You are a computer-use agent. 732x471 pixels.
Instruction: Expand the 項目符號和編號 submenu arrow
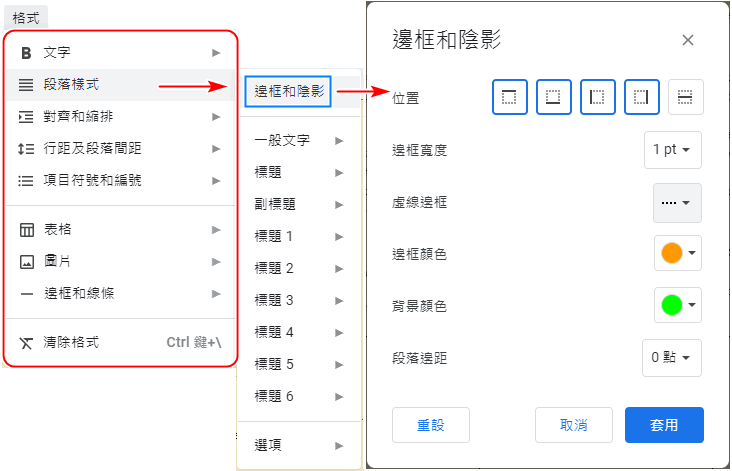point(216,181)
